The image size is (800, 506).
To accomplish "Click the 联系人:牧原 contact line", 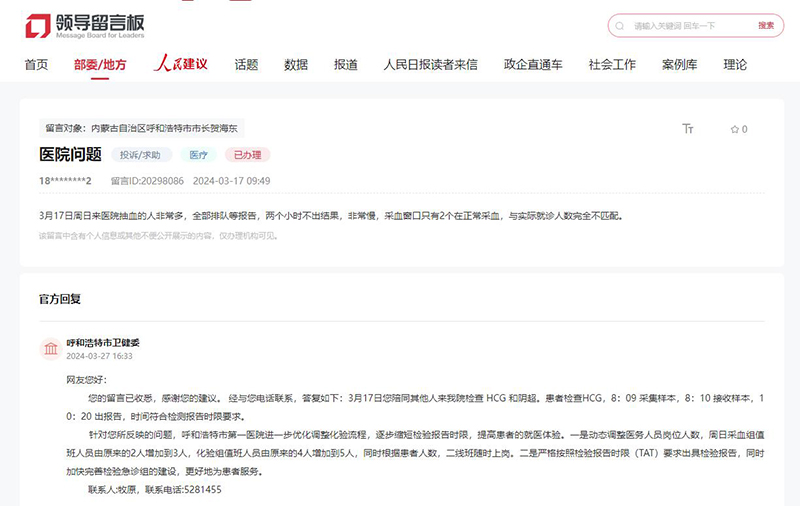I will [155, 490].
